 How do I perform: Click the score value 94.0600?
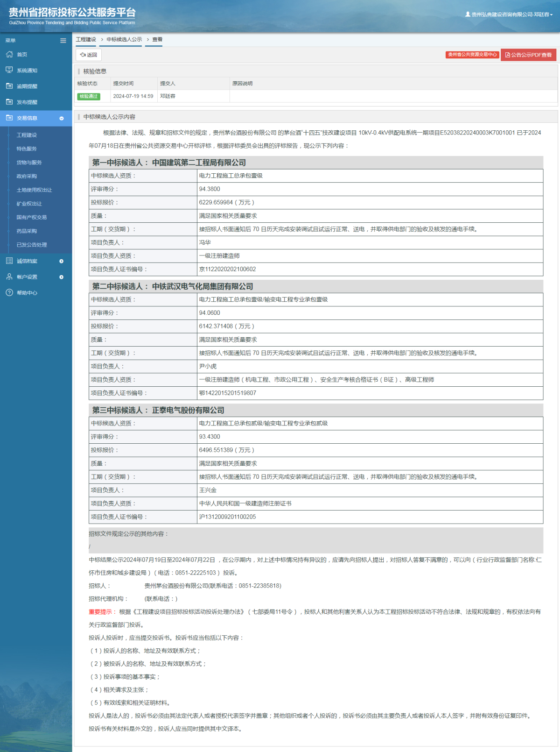[x=210, y=313]
